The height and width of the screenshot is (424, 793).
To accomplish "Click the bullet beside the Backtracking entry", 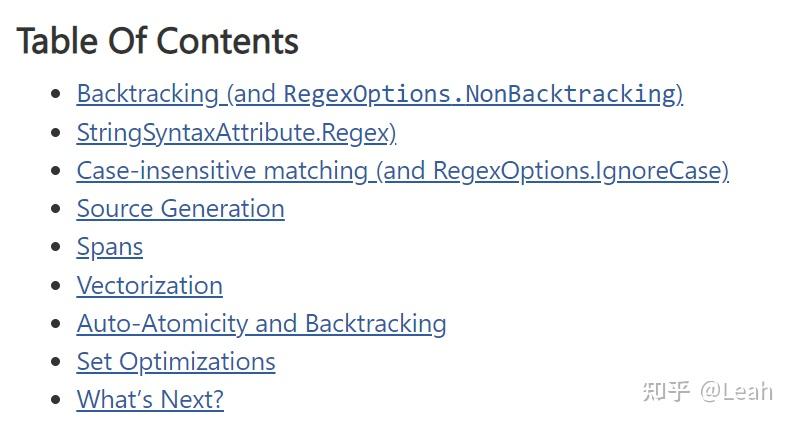I will coord(56,94).
